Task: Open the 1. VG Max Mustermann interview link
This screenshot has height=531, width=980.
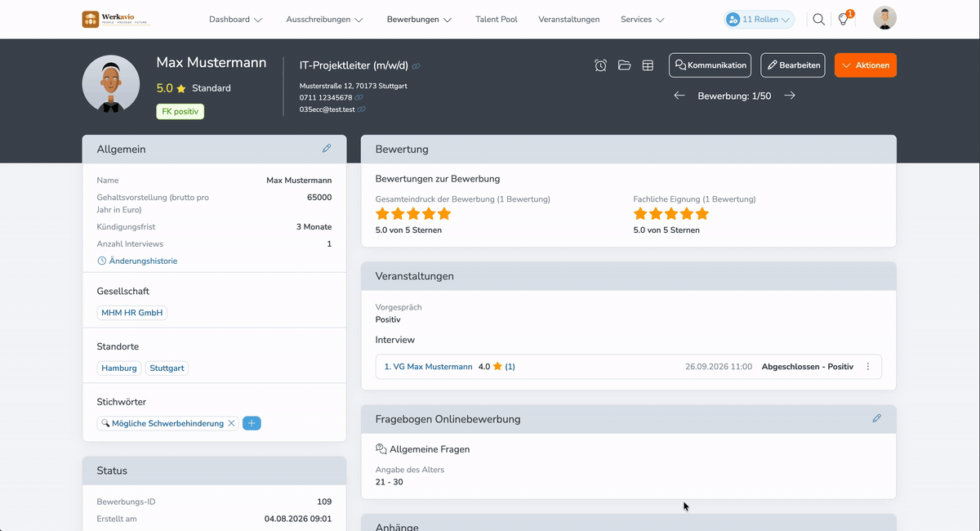Action: tap(428, 367)
